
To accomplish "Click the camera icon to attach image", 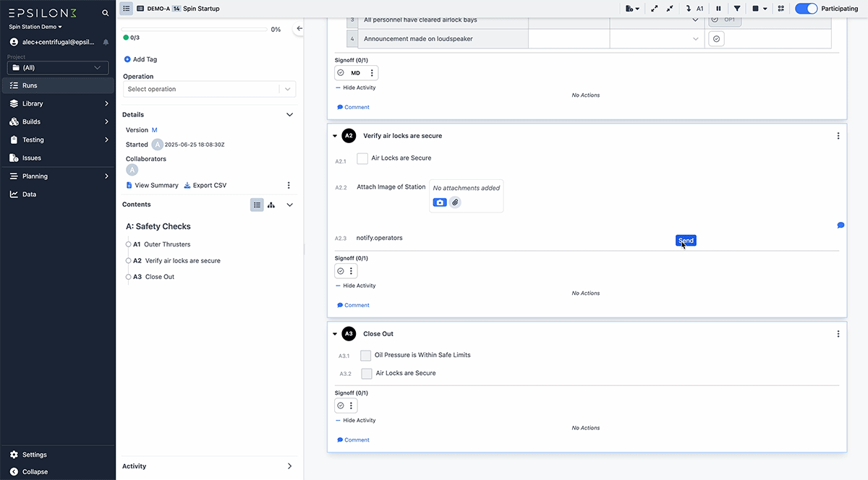I will 440,202.
